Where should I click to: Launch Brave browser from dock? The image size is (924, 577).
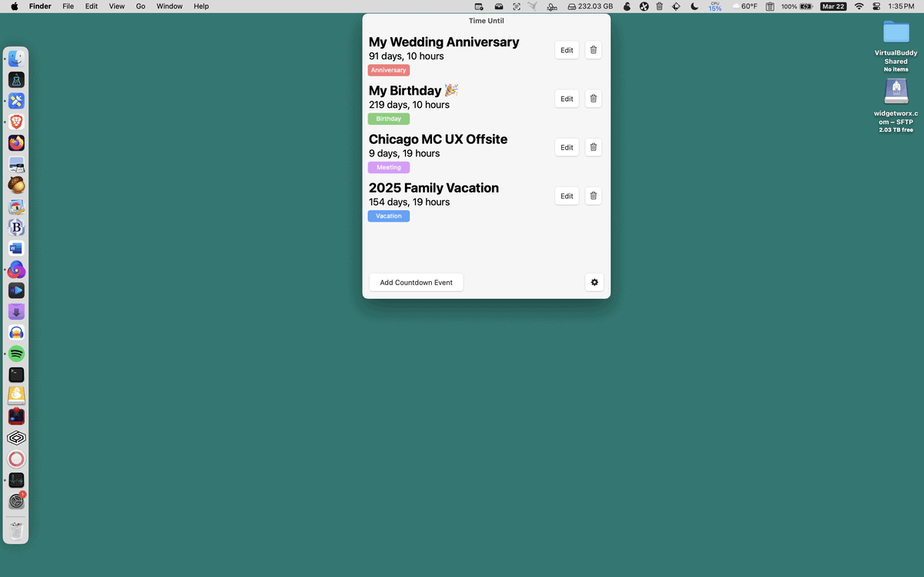point(16,122)
